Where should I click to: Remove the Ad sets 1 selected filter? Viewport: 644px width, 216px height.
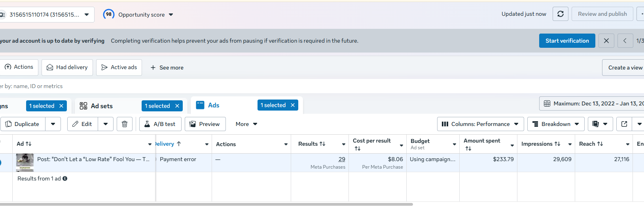[177, 106]
